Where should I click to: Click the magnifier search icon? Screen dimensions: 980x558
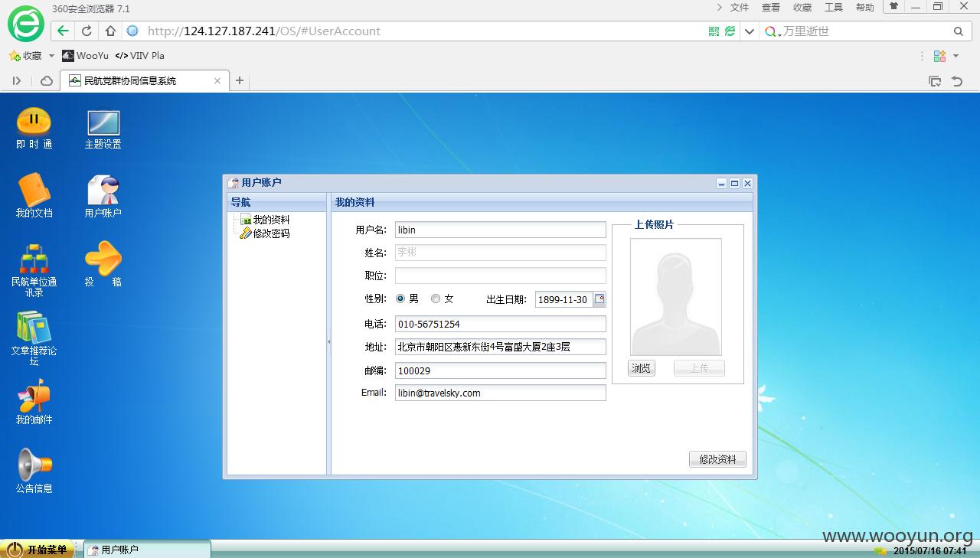958,31
